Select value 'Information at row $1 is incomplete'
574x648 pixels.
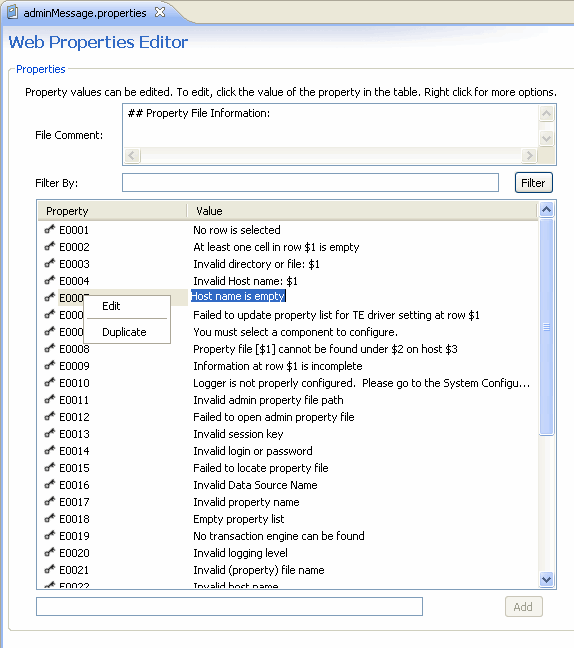pyautogui.click(x=278, y=366)
